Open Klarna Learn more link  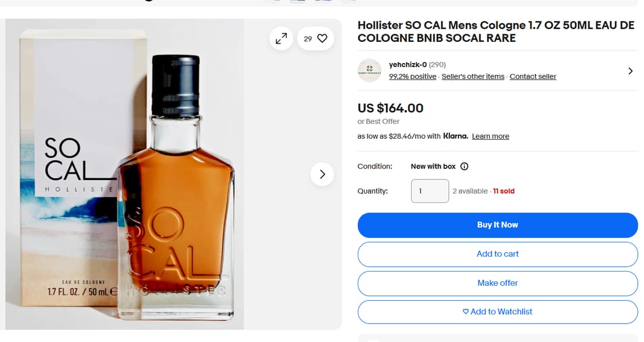(491, 136)
